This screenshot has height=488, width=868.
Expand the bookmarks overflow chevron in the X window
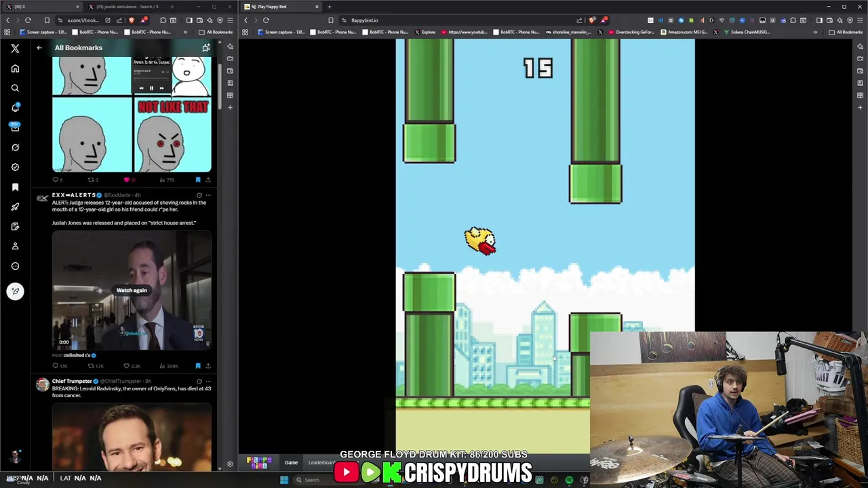point(185,32)
